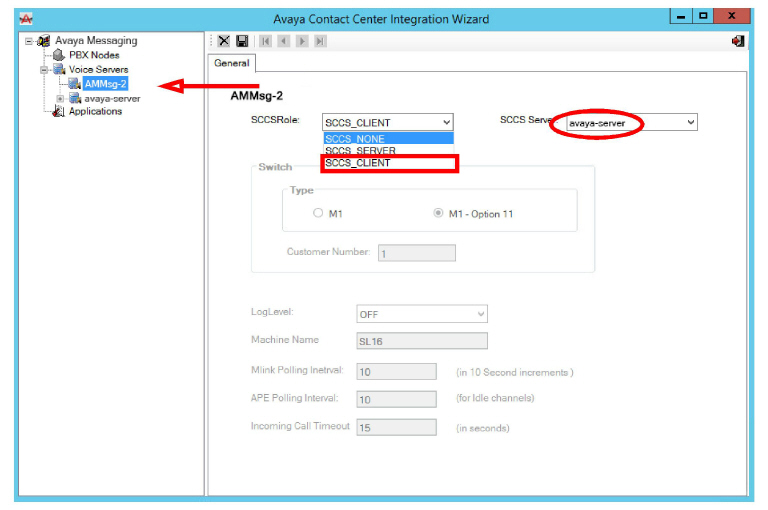Image resolution: width=768 pixels, height=510 pixels.
Task: Select the M1 switch type radio
Action: (318, 213)
